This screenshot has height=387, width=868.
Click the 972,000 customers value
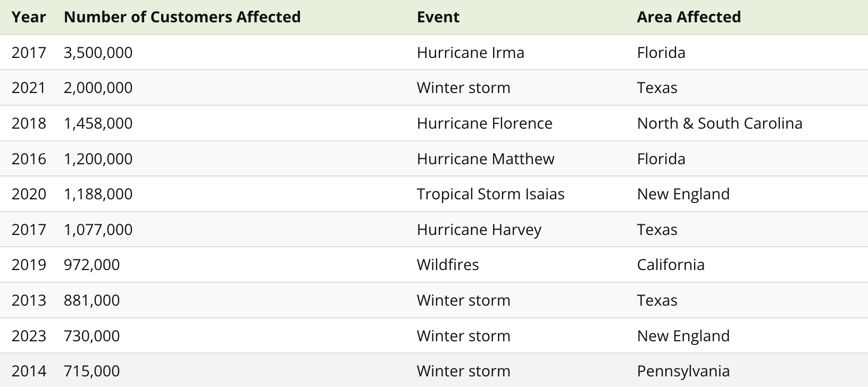[x=91, y=265]
